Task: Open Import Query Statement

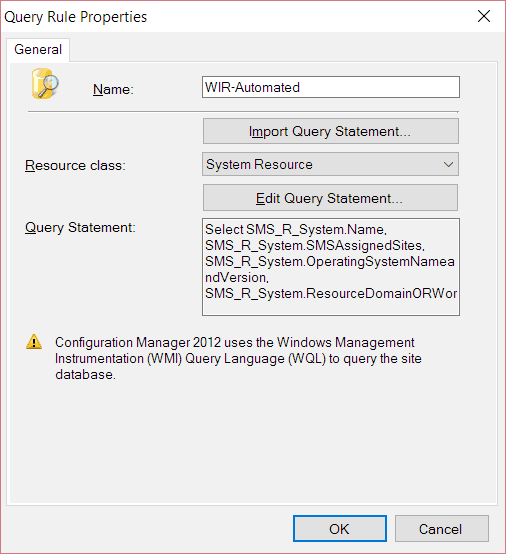Action: (x=331, y=131)
